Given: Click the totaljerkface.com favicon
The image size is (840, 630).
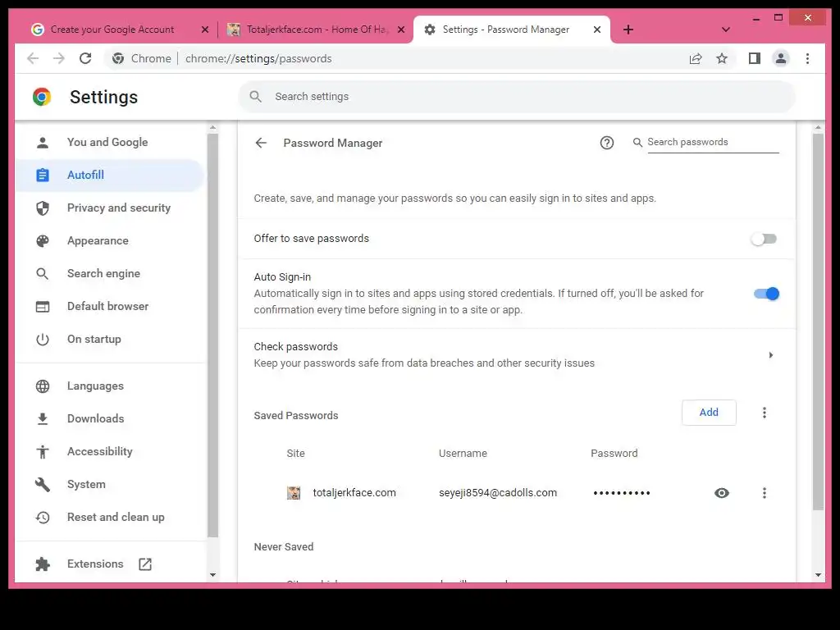Looking at the screenshot, I should (x=294, y=493).
